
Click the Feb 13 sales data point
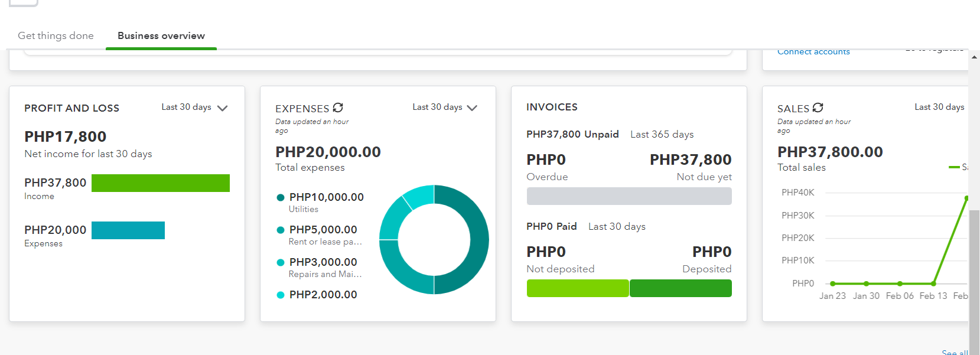[x=933, y=284]
